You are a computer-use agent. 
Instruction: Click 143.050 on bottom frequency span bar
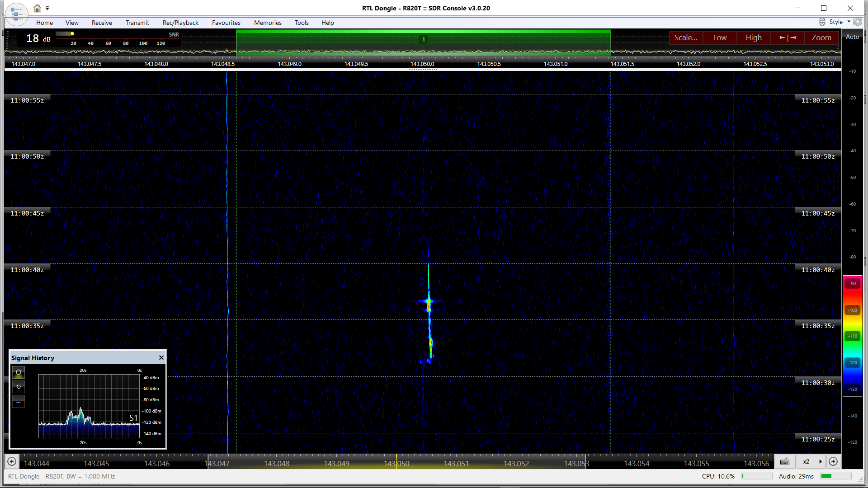coord(396,464)
